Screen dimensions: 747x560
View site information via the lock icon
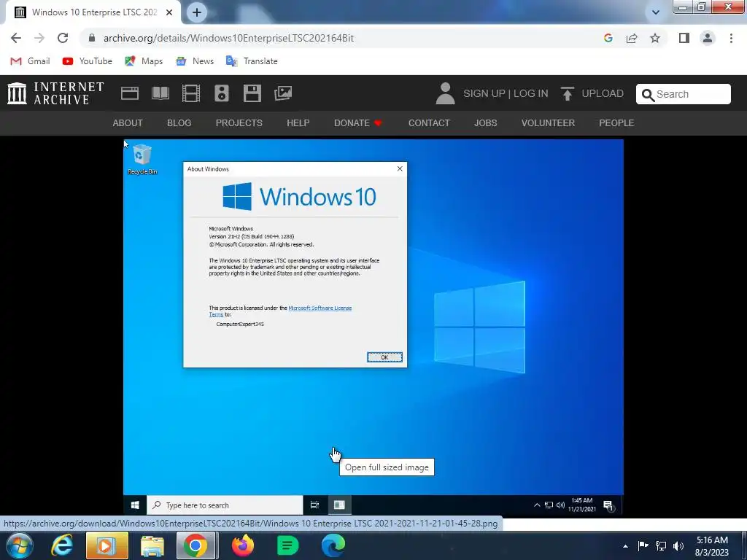click(92, 38)
